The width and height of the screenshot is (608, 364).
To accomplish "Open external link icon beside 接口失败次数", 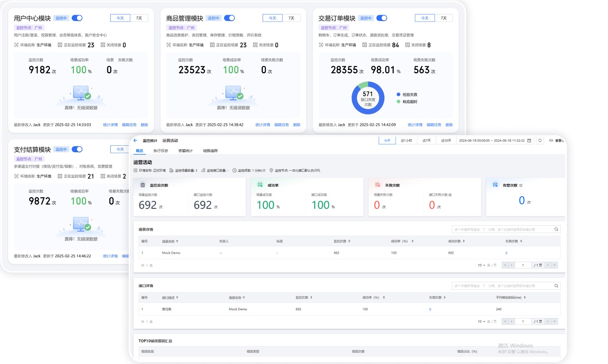I will [450, 195].
